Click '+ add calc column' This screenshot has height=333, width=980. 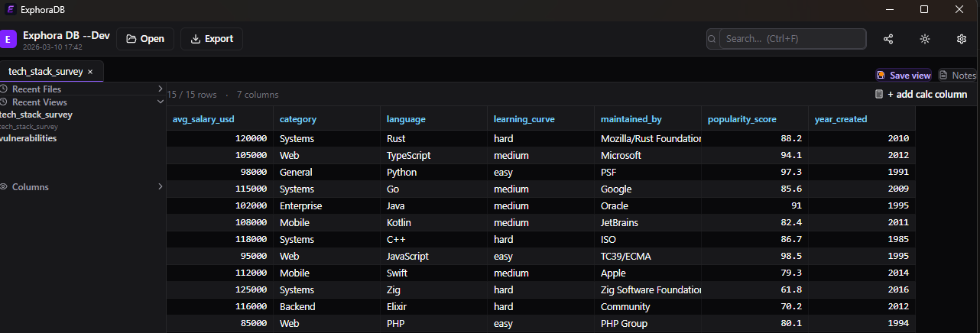coord(927,95)
